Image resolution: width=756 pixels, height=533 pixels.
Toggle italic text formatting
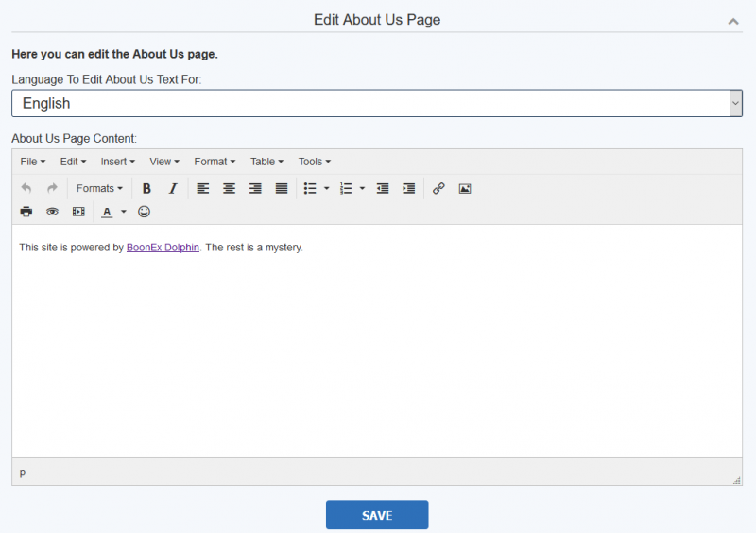point(173,189)
